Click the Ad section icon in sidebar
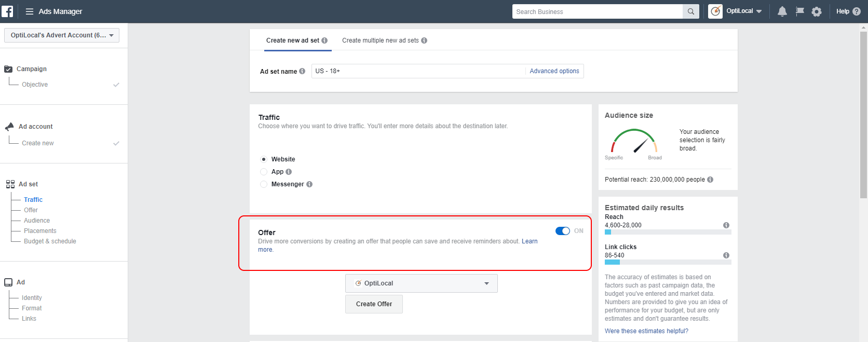Image resolution: width=868 pixels, height=342 pixels. pos(8,282)
